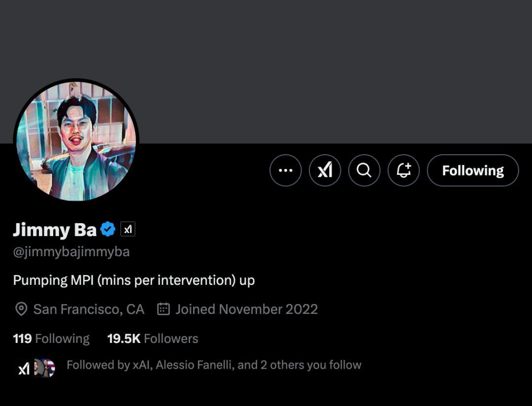Viewport: 532px width, 406px height.
Task: Open the three-dot more options menu
Action: [x=286, y=170]
